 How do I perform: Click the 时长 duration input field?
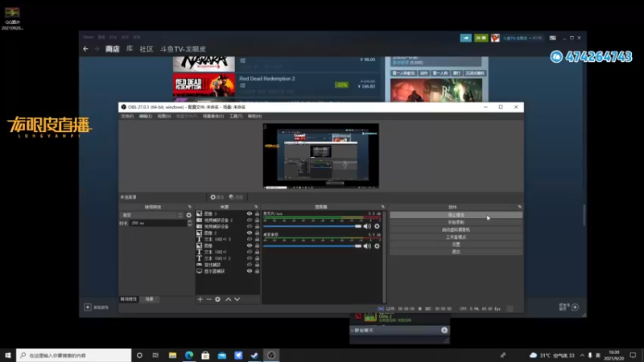158,223
